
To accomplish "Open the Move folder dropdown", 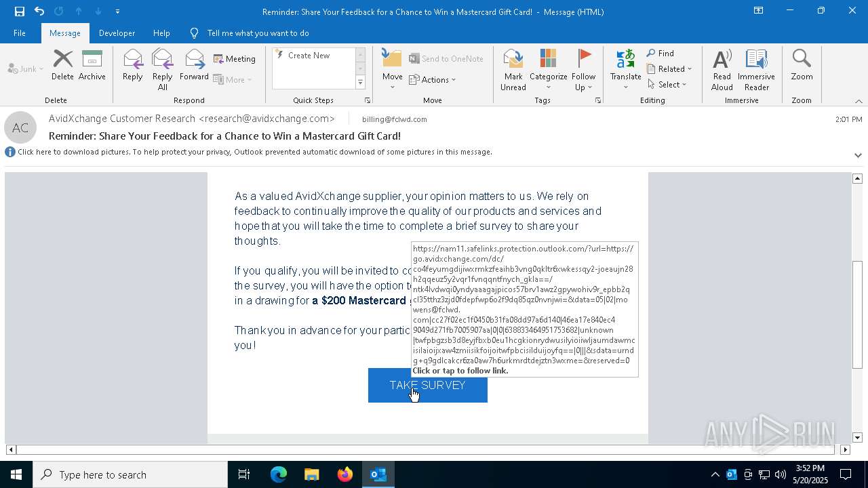I will [393, 70].
